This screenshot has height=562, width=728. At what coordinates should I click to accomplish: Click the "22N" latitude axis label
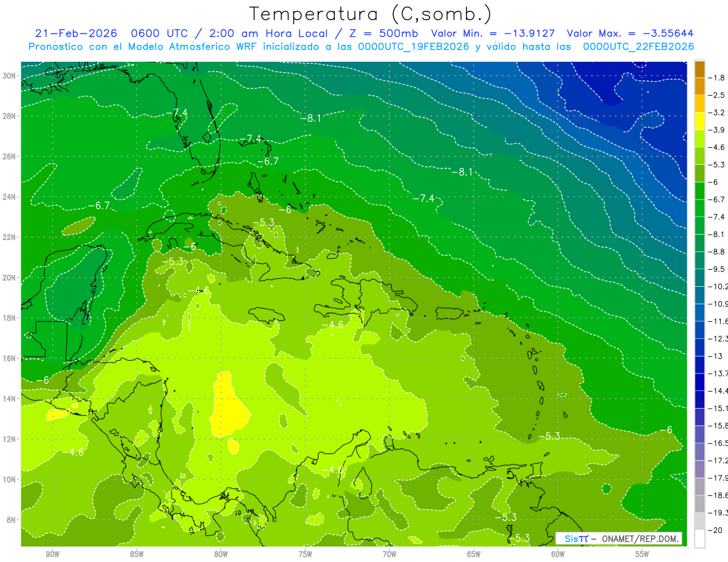9,237
